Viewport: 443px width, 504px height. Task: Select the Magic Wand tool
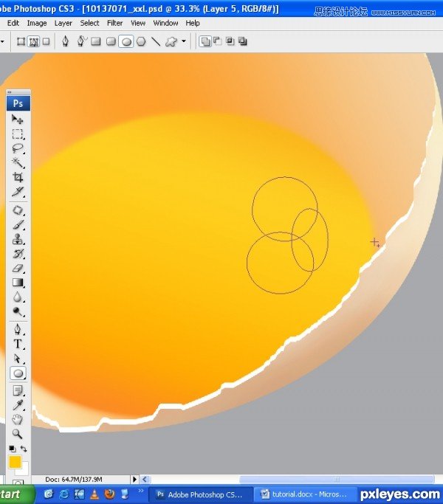tap(18, 162)
